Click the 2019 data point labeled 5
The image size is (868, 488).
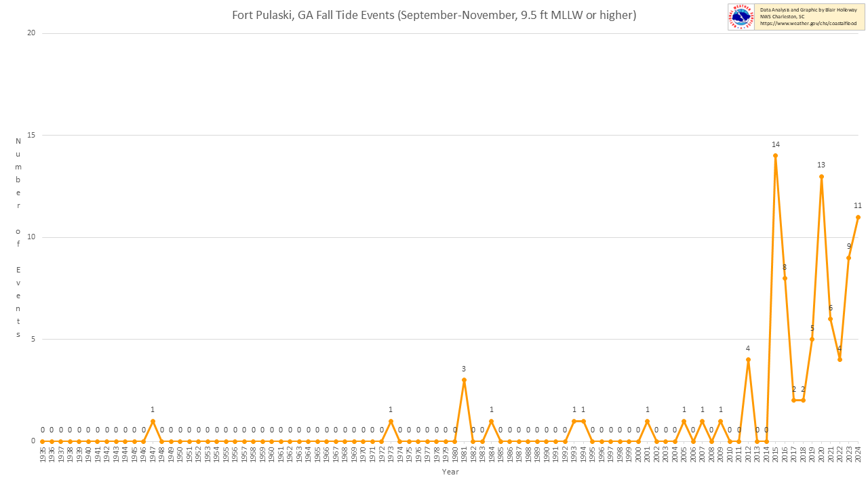812,339
